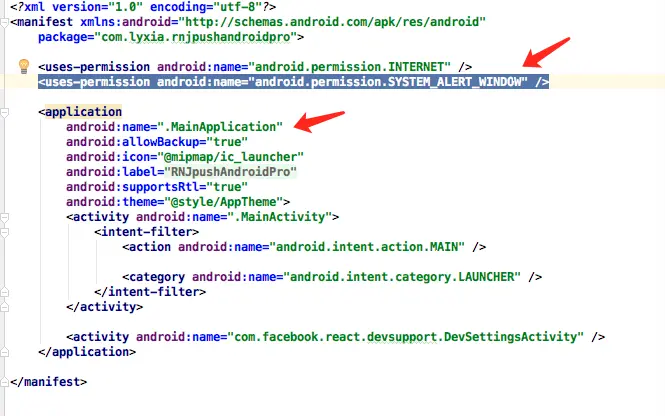Click the xml version="1.0" declaration line

click(143, 7)
